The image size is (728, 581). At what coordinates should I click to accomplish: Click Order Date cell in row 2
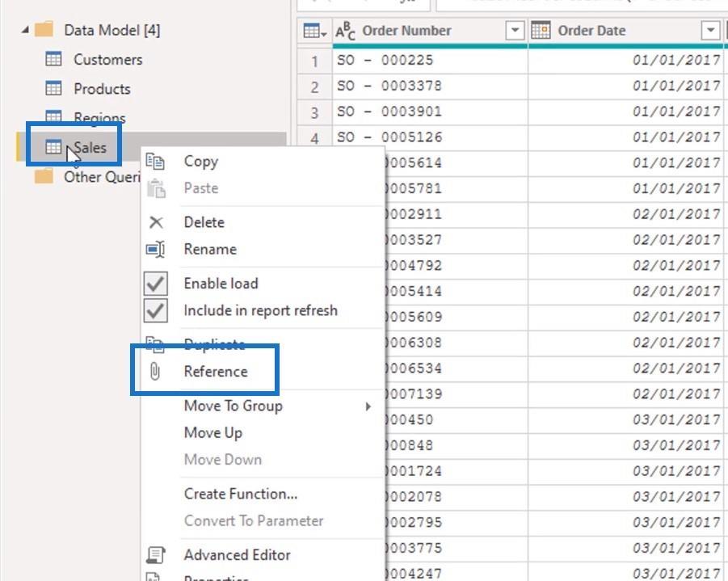click(x=626, y=86)
